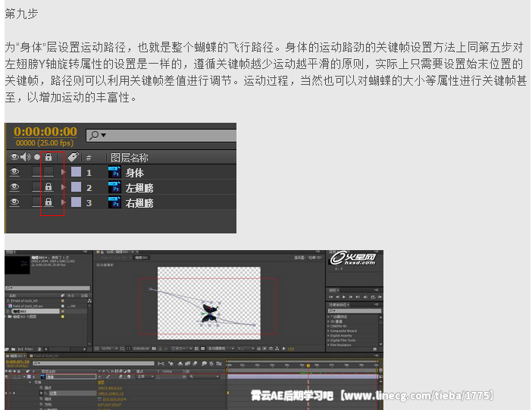The height and width of the screenshot is (410, 532).
Task: Click the Photoshop file icon of 身体
Action: [x=114, y=173]
